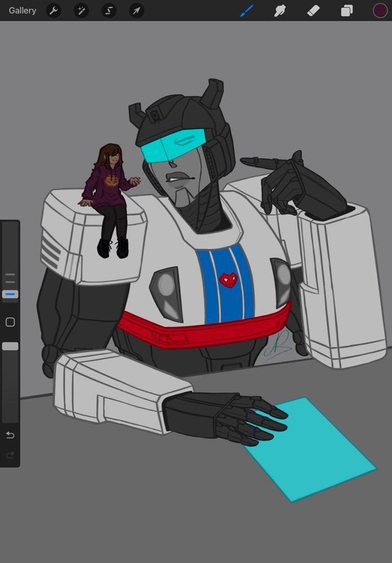This screenshot has height=563, width=392.
Task: Select the Paint brush tool
Action: (247, 11)
